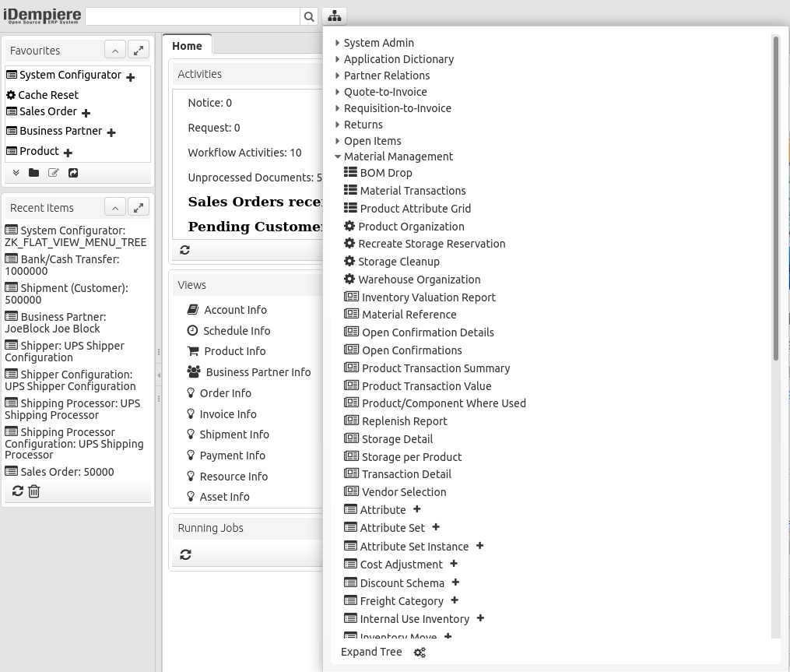Click the trash icon under Recent Items
Screen dimensions: 790x672
coord(34,491)
